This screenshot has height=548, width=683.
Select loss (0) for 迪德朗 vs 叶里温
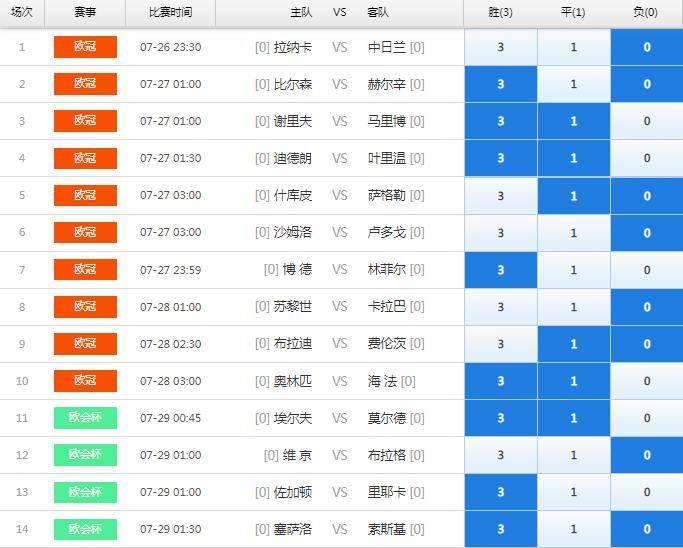point(647,158)
